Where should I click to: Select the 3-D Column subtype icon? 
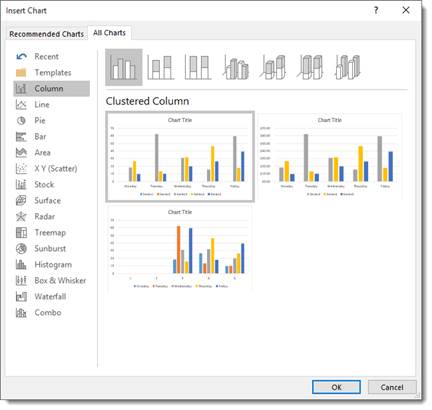tap(348, 67)
